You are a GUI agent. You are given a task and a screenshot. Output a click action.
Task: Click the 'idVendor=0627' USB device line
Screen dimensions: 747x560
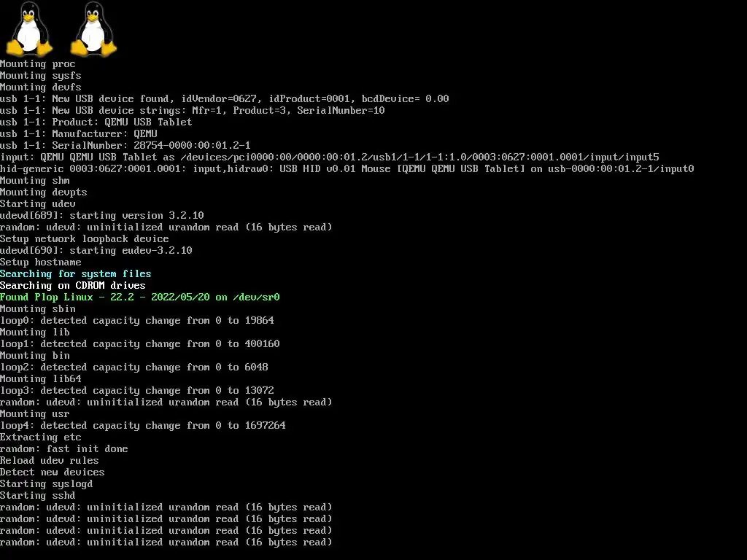pos(225,99)
